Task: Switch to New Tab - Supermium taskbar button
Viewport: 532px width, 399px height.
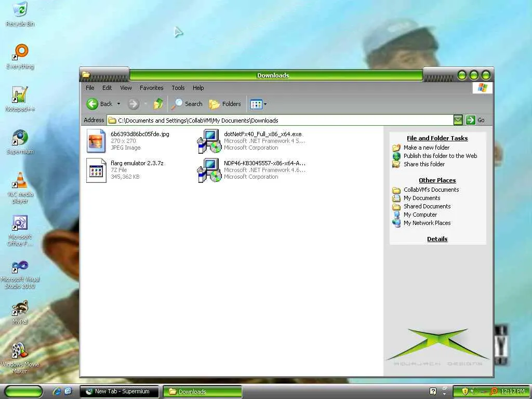Action: [x=119, y=392]
